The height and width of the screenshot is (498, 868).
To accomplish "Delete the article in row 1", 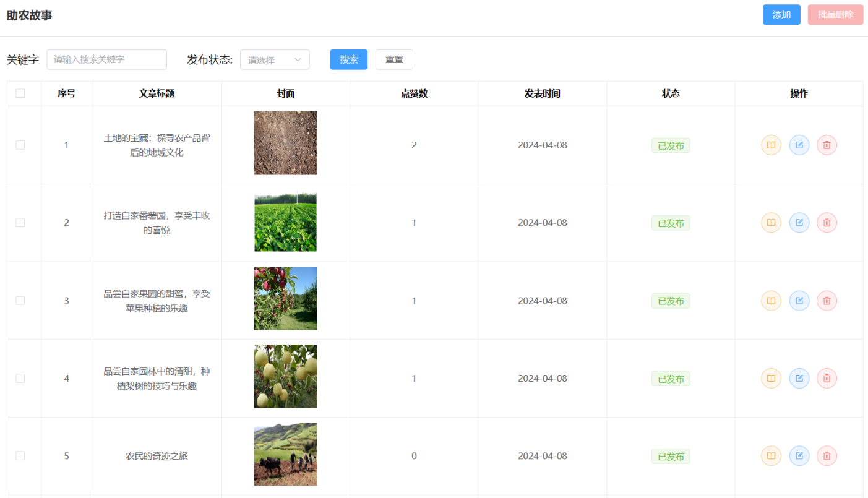I will (x=827, y=145).
